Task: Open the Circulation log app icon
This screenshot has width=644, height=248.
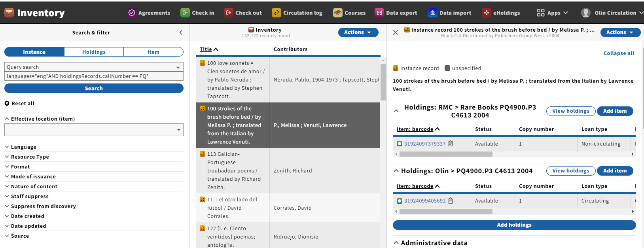Action: coord(276,13)
